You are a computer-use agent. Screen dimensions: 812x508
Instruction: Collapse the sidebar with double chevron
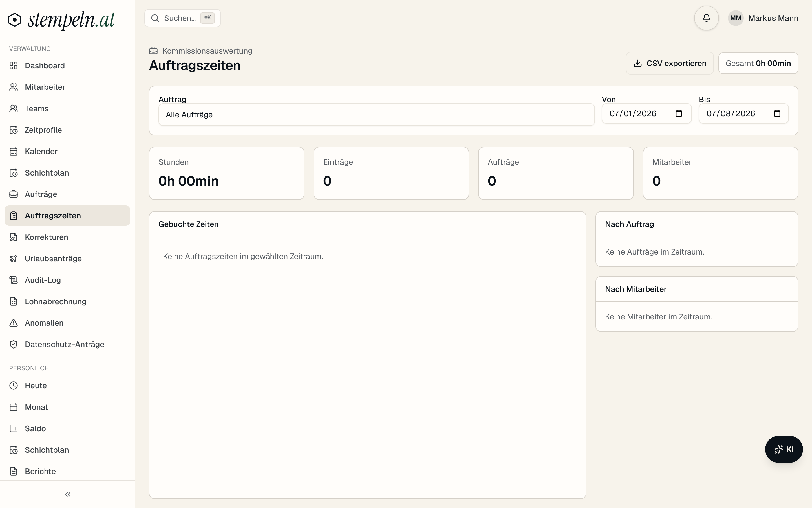[68, 494]
